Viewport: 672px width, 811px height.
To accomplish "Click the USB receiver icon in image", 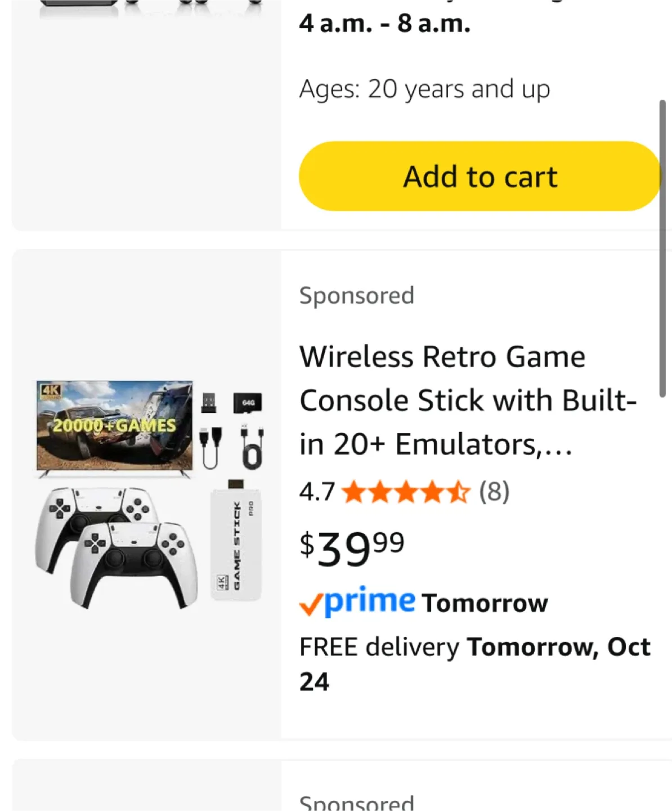I will (x=209, y=403).
